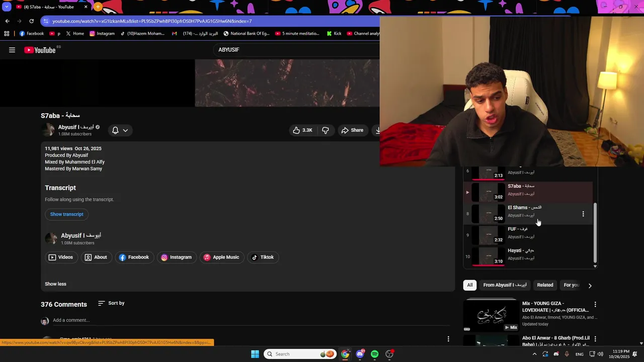644x362 pixels.
Task: Open Discord from the taskbar
Action: pyautogui.click(x=360, y=354)
